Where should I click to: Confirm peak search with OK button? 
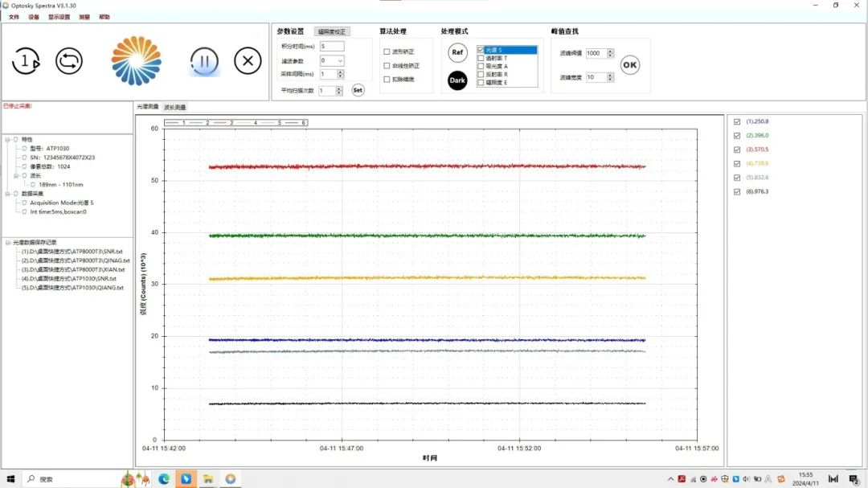pyautogui.click(x=630, y=65)
